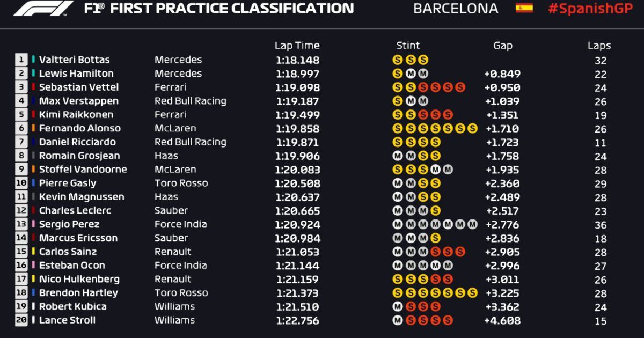Viewport: 644px width, 338px height.
Task: Click the F1 logo in header
Action: [x=43, y=9]
